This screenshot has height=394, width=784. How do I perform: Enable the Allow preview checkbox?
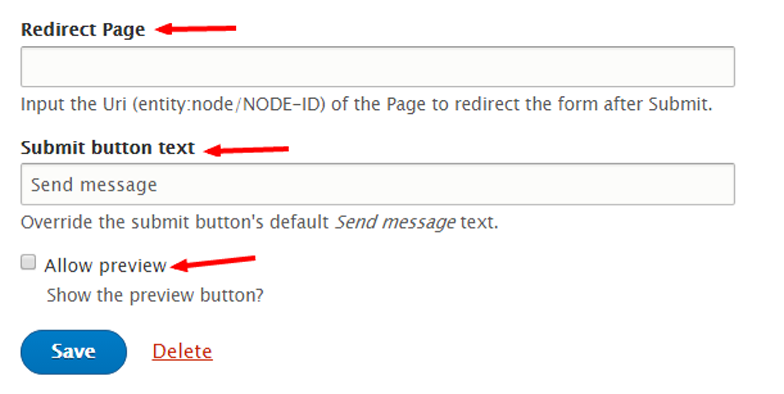click(x=28, y=262)
